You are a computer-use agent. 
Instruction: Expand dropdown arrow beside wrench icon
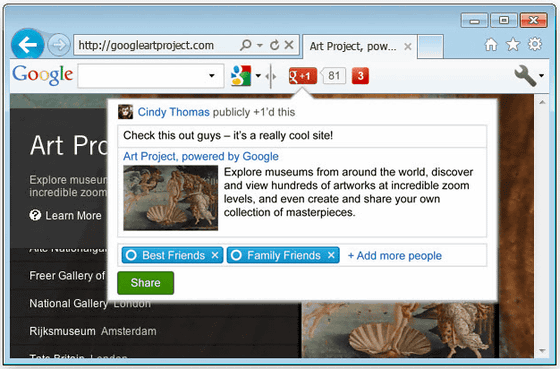(541, 76)
